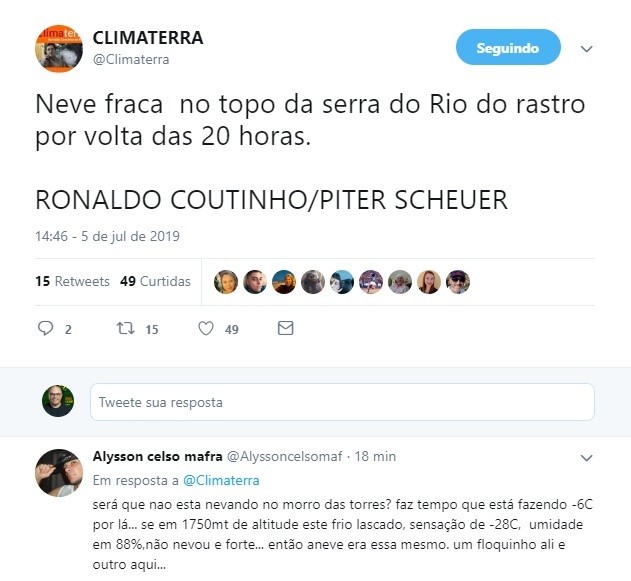Image resolution: width=631 pixels, height=581 pixels.
Task: Click the reply speech bubble icon
Action: tap(45, 328)
